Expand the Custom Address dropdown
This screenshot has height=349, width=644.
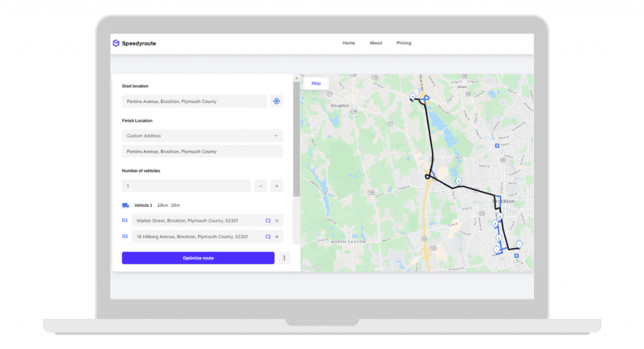202,136
